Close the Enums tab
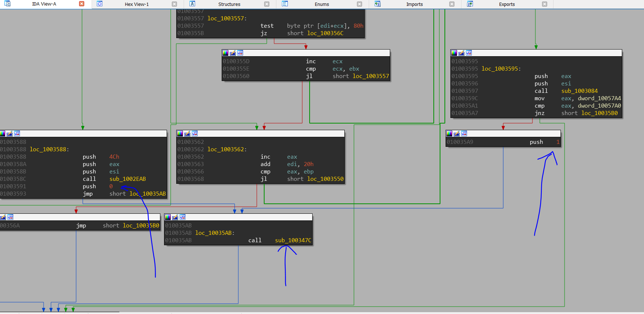Image resolution: width=644 pixels, height=314 pixels. click(x=360, y=4)
